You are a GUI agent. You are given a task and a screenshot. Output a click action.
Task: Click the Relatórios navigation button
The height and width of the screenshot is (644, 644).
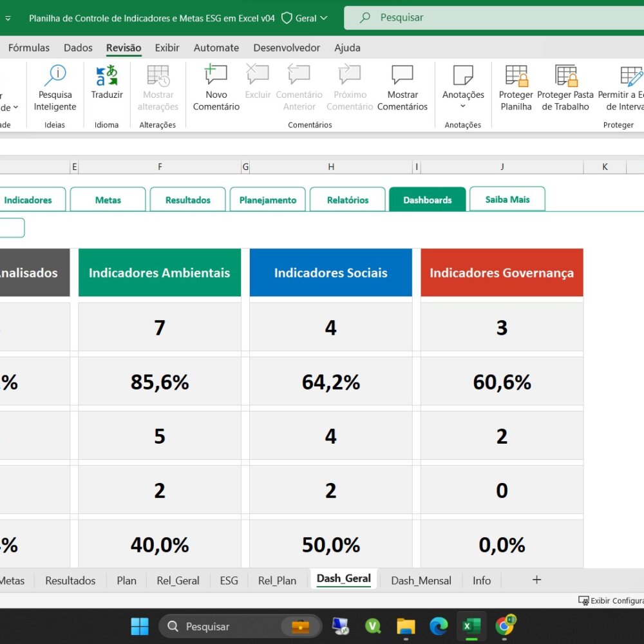coord(348,200)
